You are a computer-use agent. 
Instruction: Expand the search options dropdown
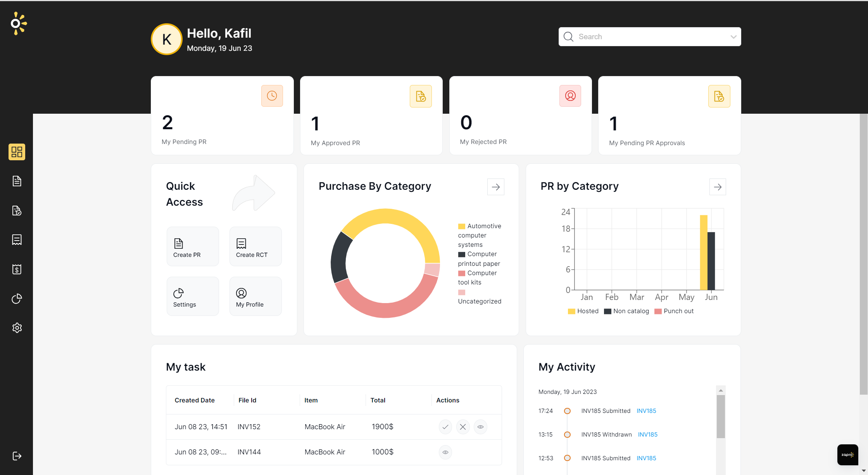(x=733, y=36)
